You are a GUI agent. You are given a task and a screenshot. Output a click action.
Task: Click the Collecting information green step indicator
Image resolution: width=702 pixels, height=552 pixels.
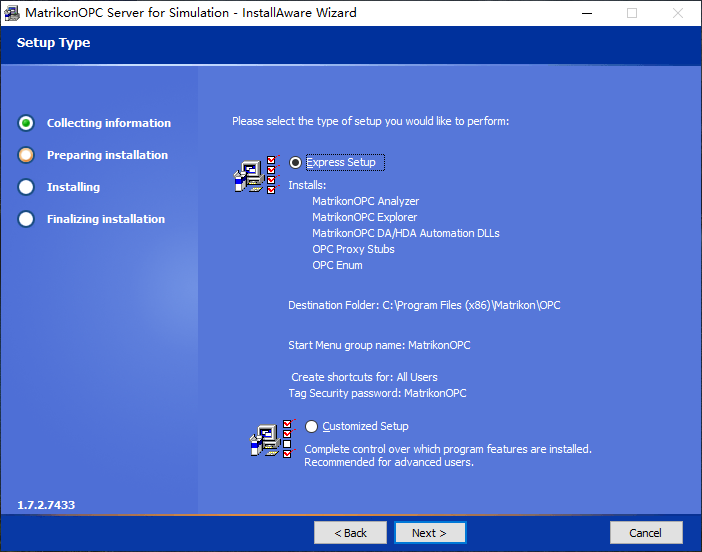pyautogui.click(x=26, y=123)
